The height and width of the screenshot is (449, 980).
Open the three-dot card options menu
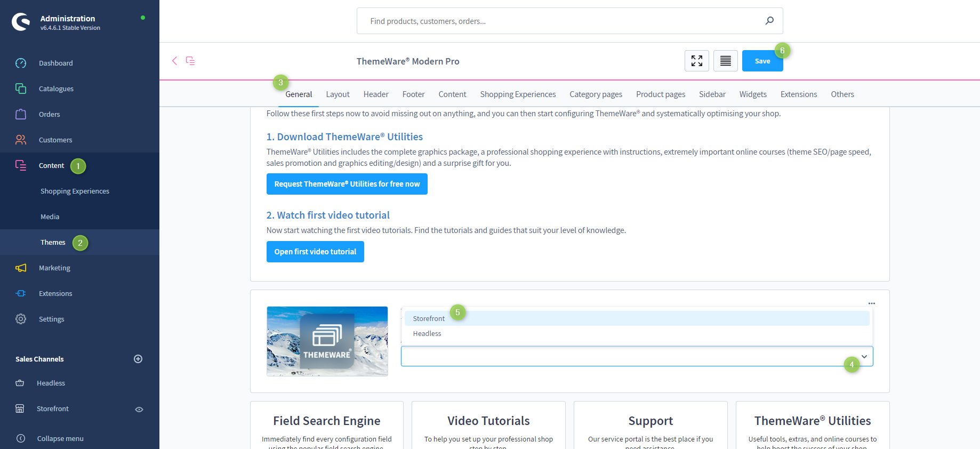click(872, 303)
